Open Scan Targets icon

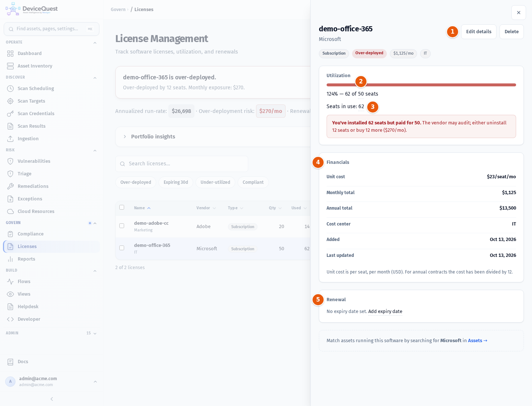[10, 101]
